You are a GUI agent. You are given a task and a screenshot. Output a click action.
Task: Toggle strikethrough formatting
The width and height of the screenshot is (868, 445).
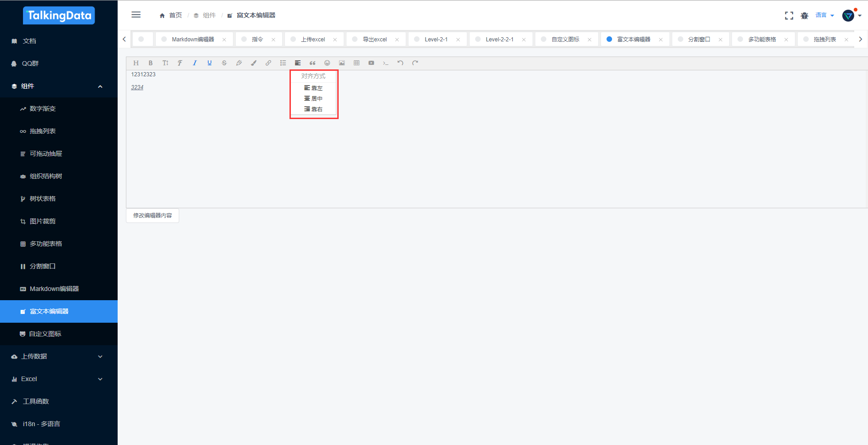pos(224,63)
